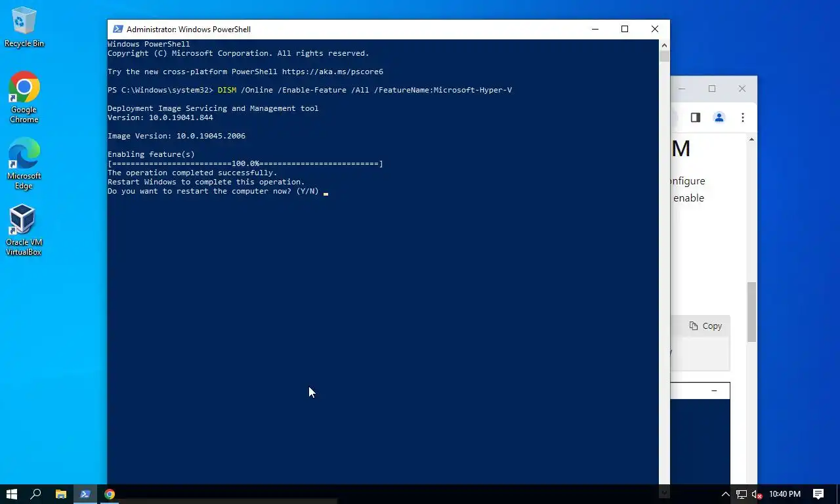The image size is (840, 504).
Task: Select the Microsoft Edge desktop shortcut
Action: tap(24, 163)
